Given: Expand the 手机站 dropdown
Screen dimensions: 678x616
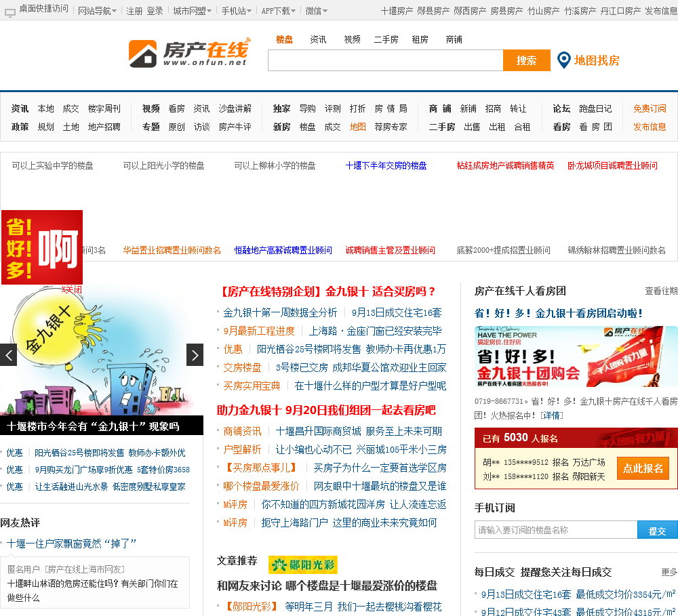Looking at the screenshot, I should pos(237,11).
